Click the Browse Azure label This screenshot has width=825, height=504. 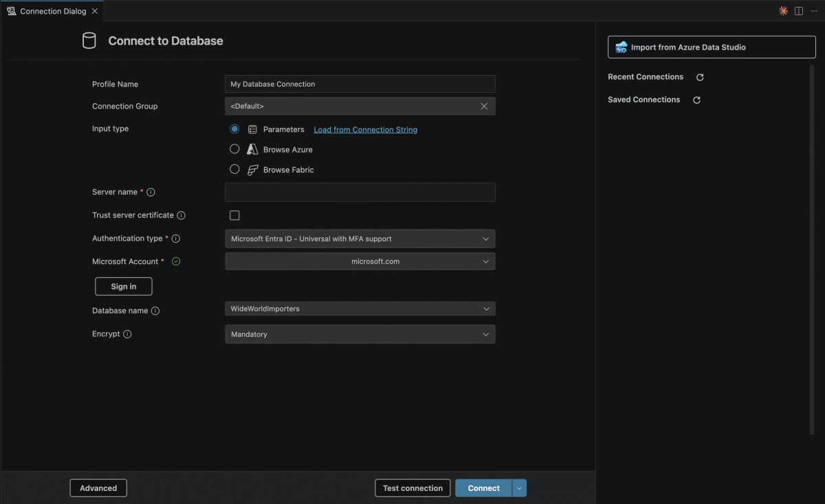point(288,149)
